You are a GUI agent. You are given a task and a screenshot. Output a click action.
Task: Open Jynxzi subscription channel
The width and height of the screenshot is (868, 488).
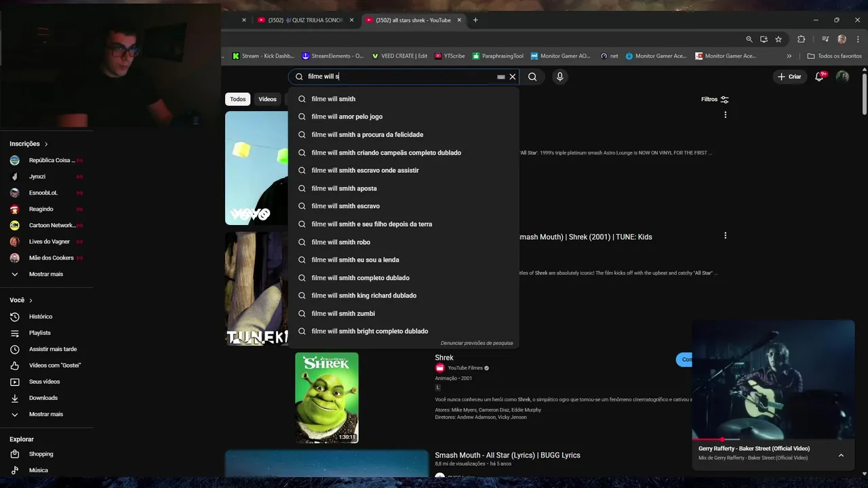46,176
